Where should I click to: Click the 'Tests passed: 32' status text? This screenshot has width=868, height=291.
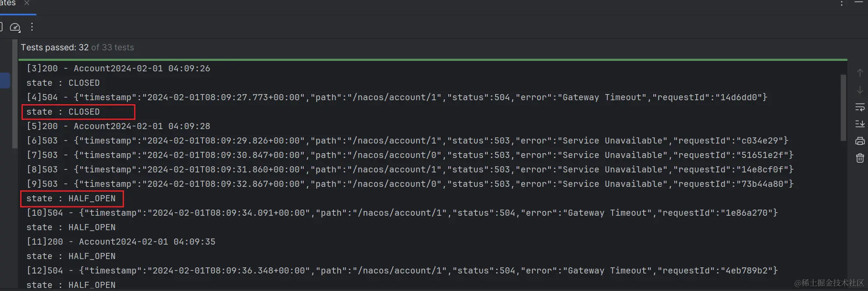tap(55, 47)
